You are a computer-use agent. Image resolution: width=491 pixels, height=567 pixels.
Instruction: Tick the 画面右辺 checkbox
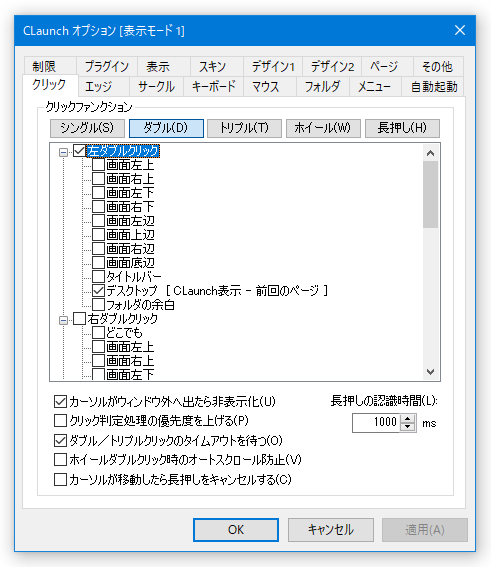tap(98, 248)
